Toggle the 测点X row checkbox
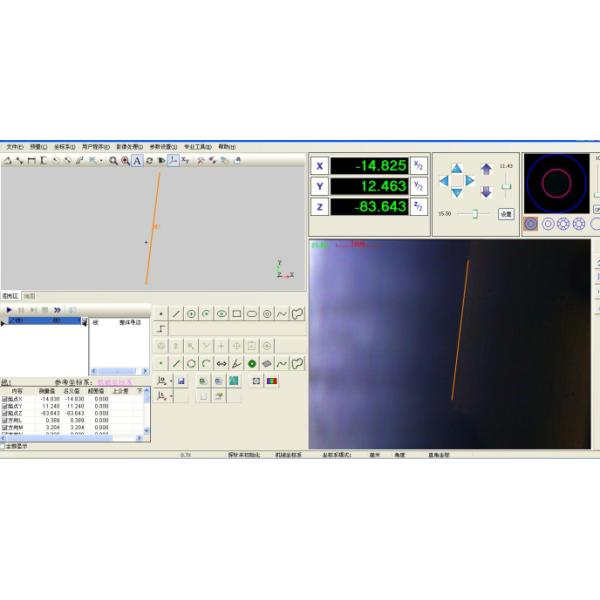This screenshot has height=600, width=600. point(5,398)
